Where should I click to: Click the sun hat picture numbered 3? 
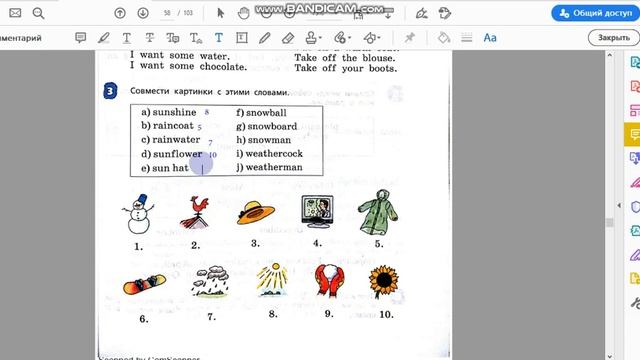pos(256,213)
